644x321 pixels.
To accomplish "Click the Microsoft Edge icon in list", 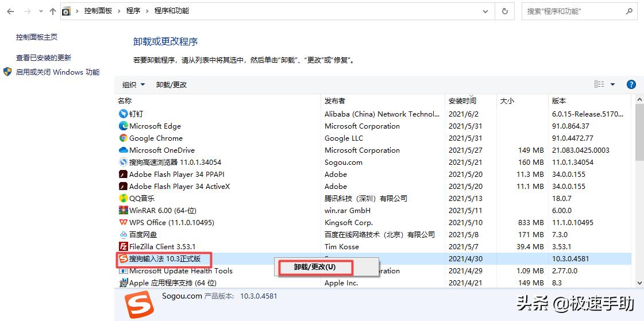I will tap(123, 126).
